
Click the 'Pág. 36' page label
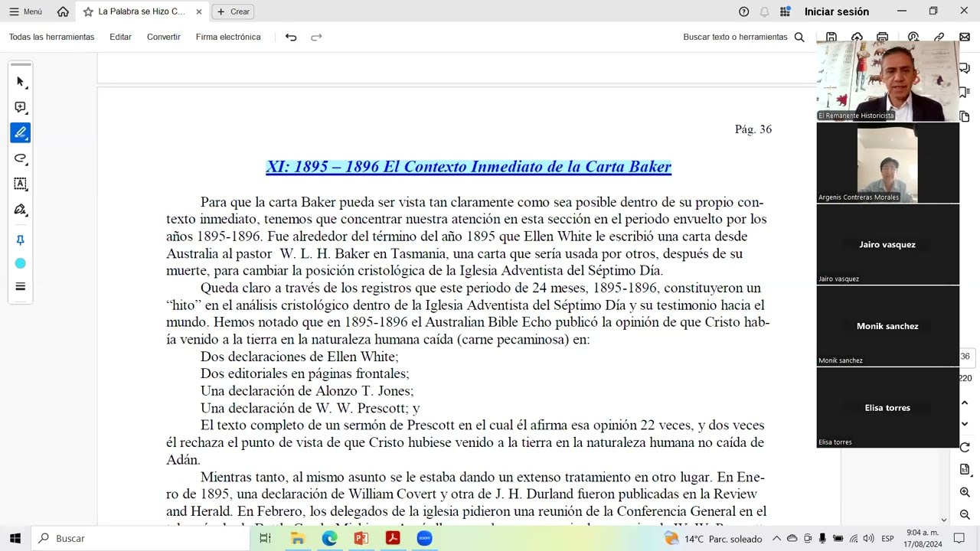753,129
